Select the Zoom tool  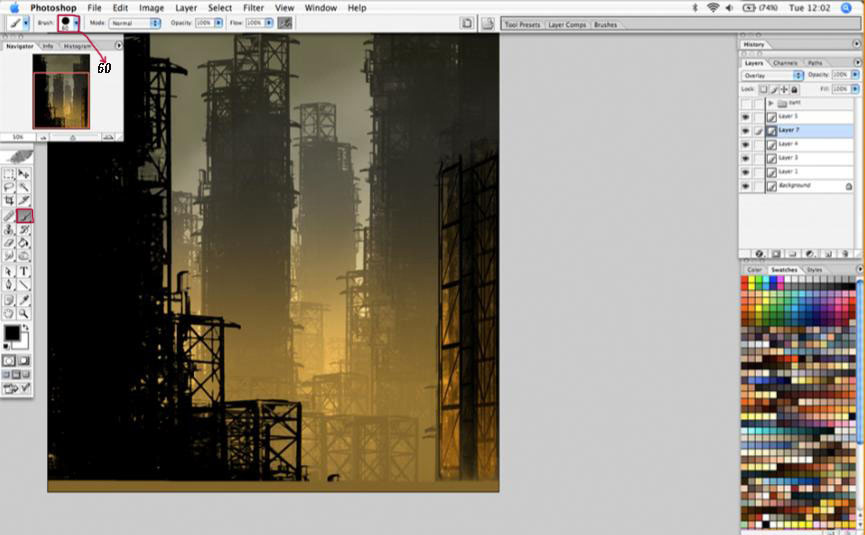pos(24,313)
